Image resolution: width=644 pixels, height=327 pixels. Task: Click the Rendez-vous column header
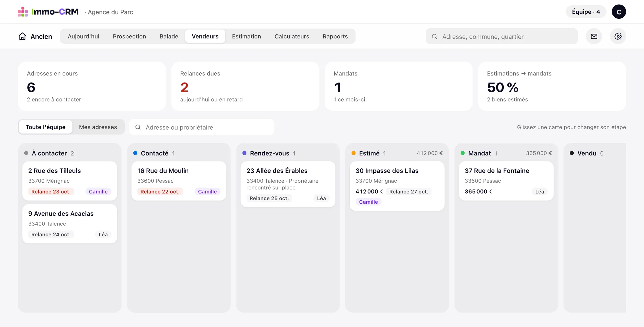pos(269,153)
